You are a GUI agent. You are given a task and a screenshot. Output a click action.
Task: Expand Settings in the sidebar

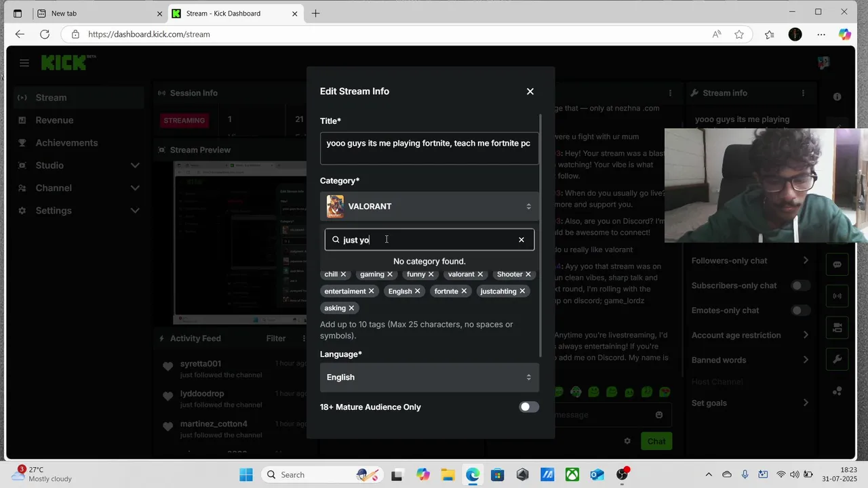135,211
